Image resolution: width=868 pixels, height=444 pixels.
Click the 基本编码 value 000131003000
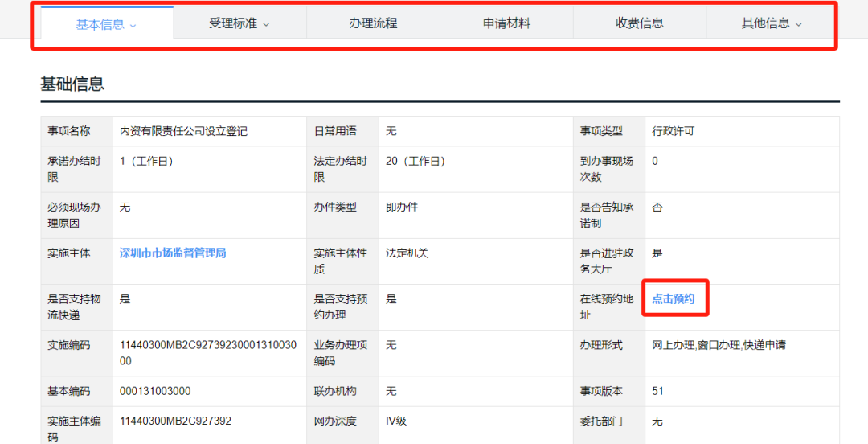pyautogui.click(x=156, y=391)
